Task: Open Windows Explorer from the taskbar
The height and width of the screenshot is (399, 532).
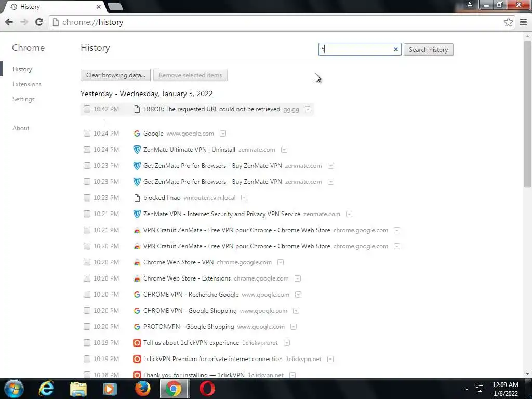Action: tap(78, 389)
